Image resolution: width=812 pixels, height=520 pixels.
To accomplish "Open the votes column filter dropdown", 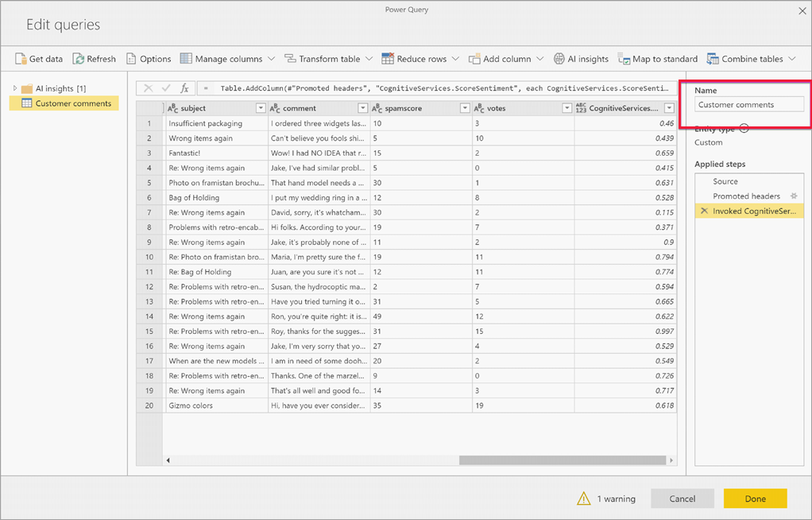I will tap(566, 108).
